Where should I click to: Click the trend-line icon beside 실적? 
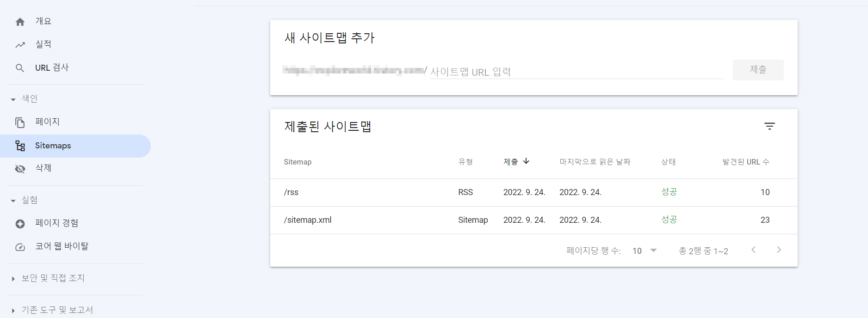point(20,45)
